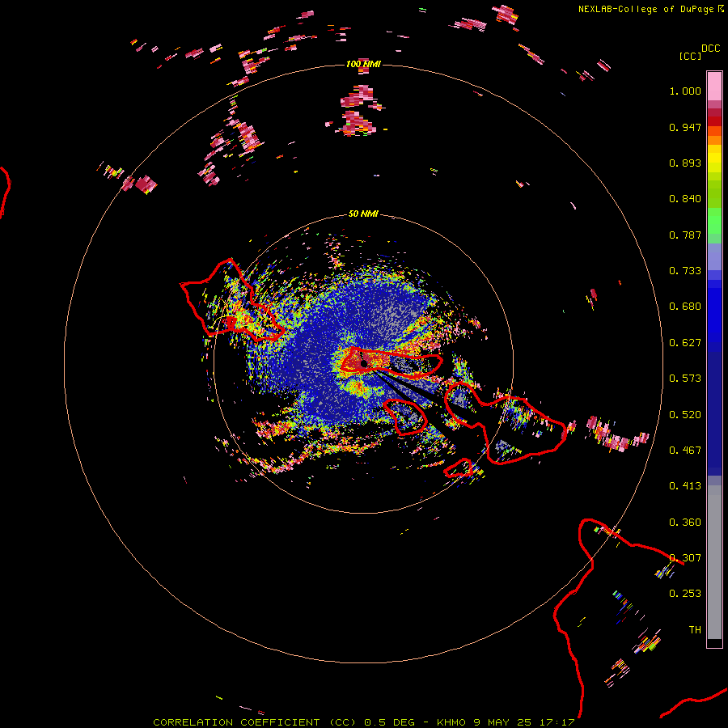Click the NEXLAB-College of DuPage label
Image resolution: width=728 pixels, height=728 pixels.
point(645,9)
